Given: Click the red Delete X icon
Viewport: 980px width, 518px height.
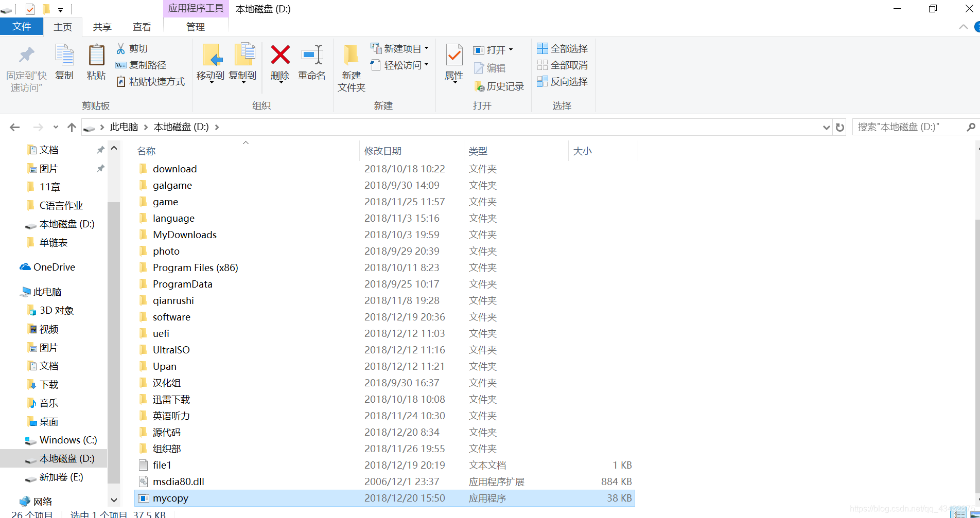Looking at the screenshot, I should pyautogui.click(x=281, y=55).
